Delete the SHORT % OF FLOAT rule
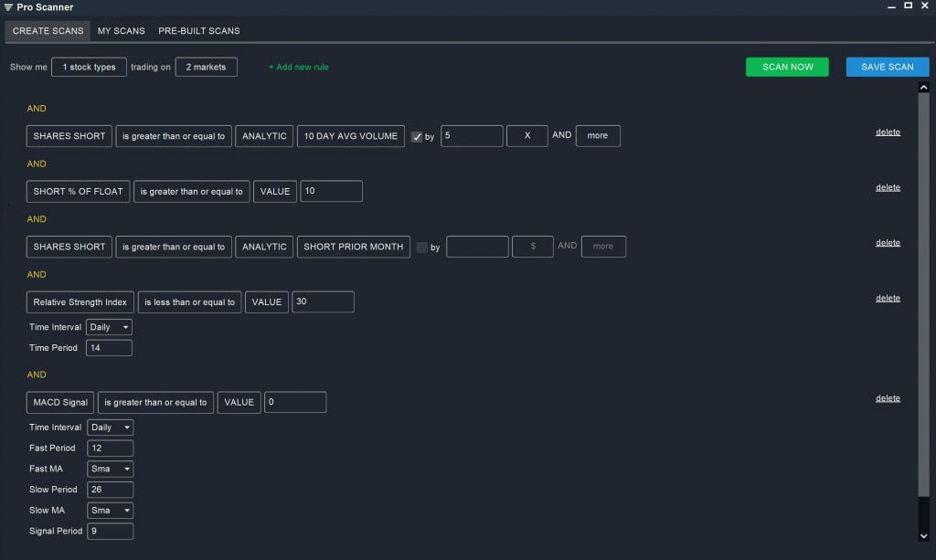 (x=888, y=187)
